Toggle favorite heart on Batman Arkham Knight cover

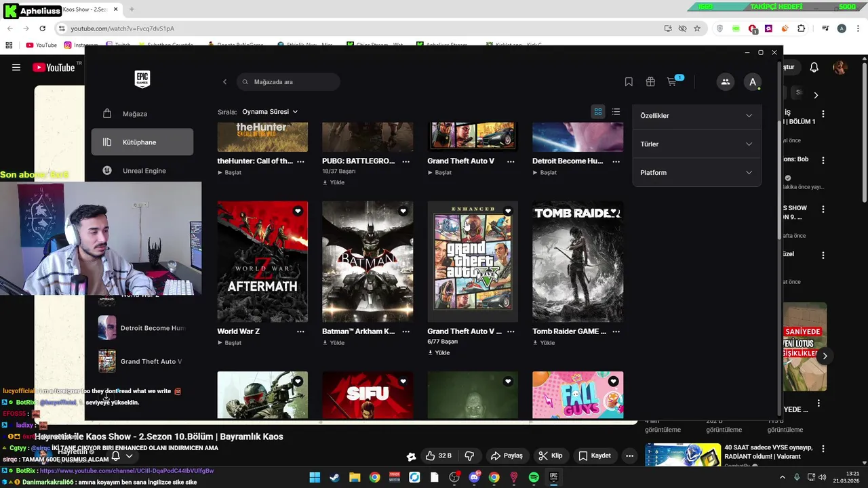pyautogui.click(x=403, y=211)
